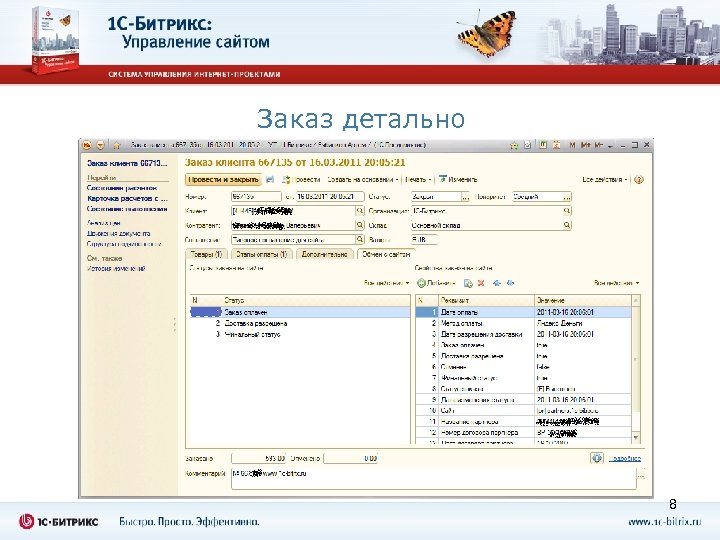The width and height of the screenshot is (720, 540).
Task: Select the Дата оплаты property row
Action: (x=523, y=312)
